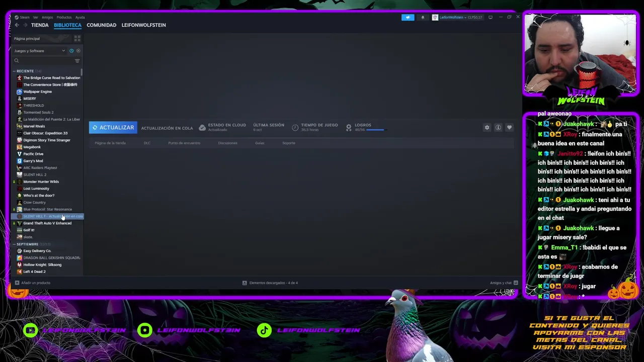Open the Amigos menu
644x362 pixels.
[x=47, y=17]
